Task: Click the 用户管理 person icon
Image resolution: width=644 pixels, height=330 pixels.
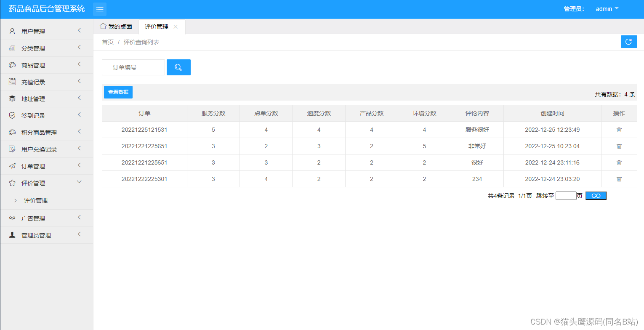Action: 12,31
